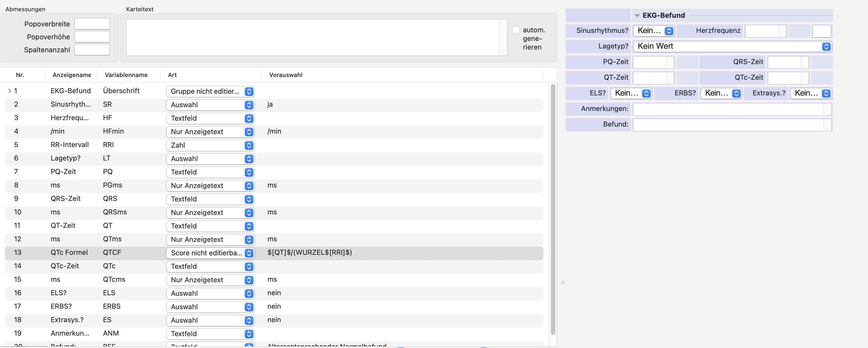
Task: Click the Vorauswahl column header
Action: (x=286, y=75)
